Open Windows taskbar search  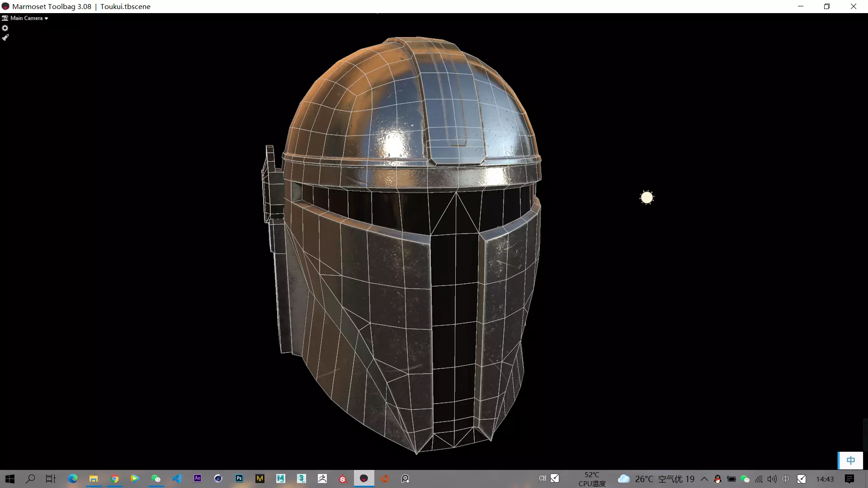pyautogui.click(x=30, y=479)
